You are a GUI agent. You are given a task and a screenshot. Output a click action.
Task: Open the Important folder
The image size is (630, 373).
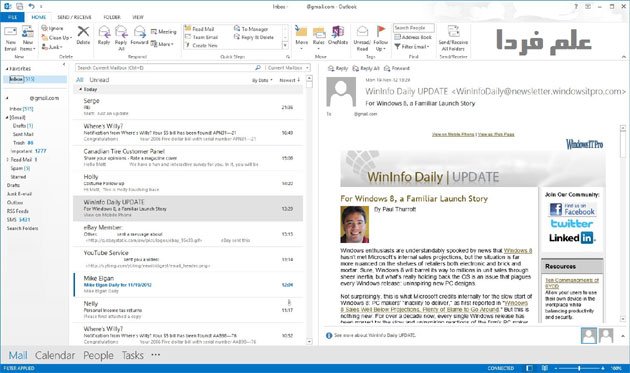click(28, 151)
